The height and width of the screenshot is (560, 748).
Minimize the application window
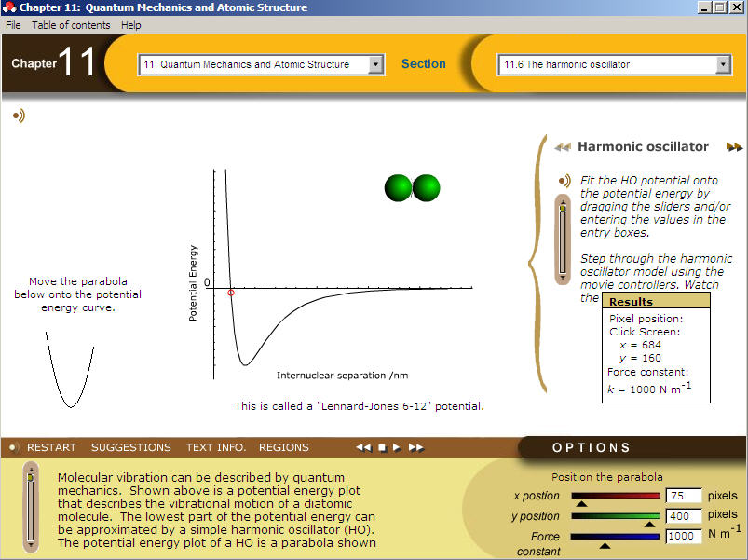[703, 7]
